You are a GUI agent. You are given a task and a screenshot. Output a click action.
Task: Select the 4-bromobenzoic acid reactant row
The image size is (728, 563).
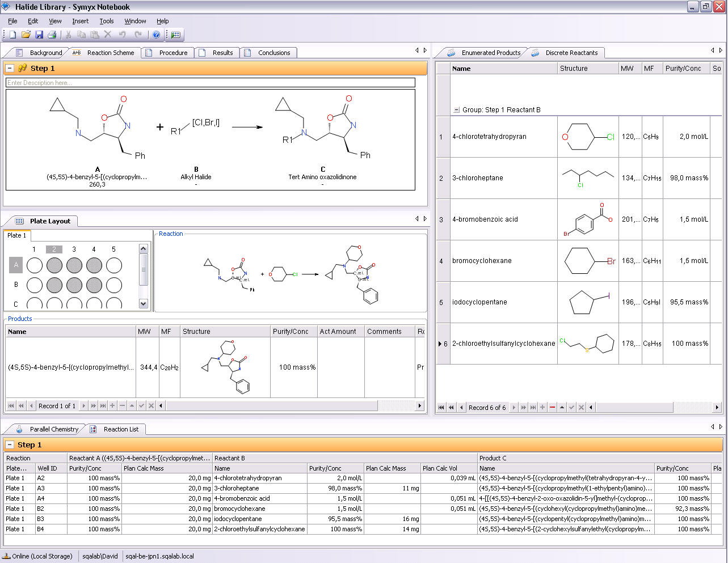579,219
